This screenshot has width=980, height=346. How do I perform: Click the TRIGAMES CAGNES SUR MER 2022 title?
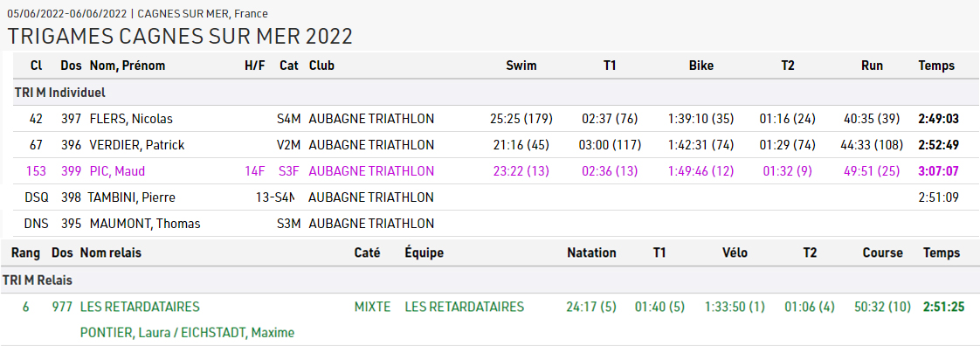point(180,37)
